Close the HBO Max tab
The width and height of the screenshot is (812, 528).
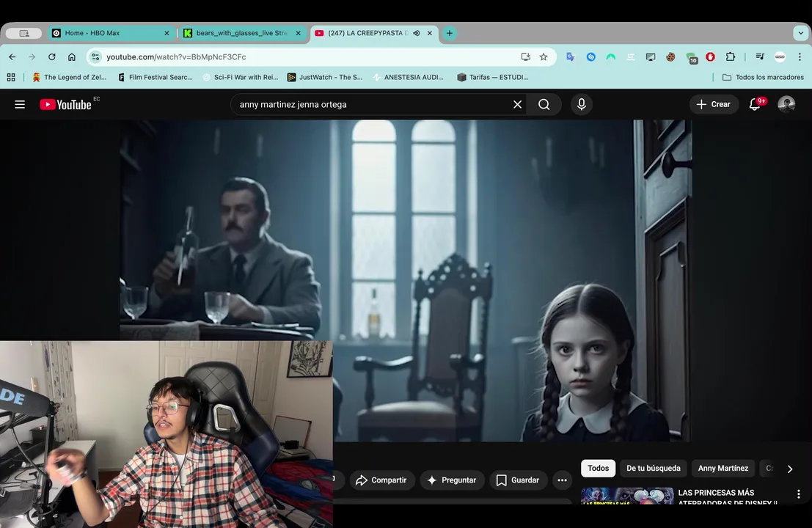tap(167, 33)
